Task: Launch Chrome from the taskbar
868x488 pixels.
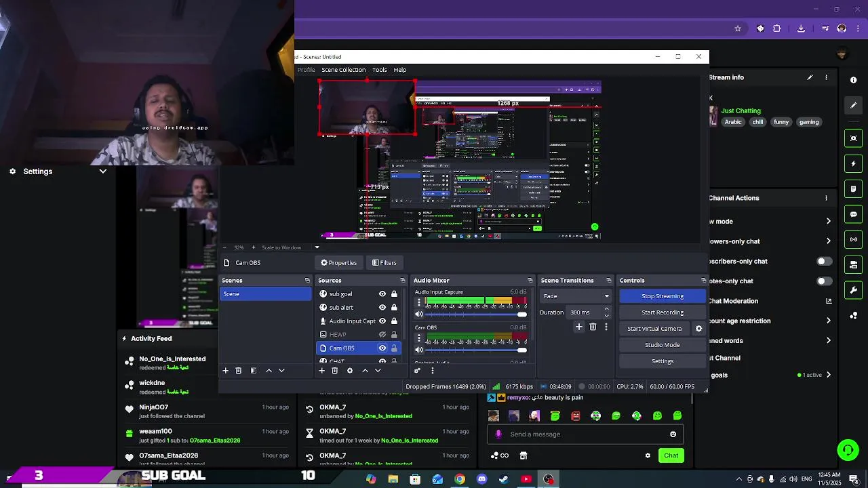Action: [x=460, y=479]
